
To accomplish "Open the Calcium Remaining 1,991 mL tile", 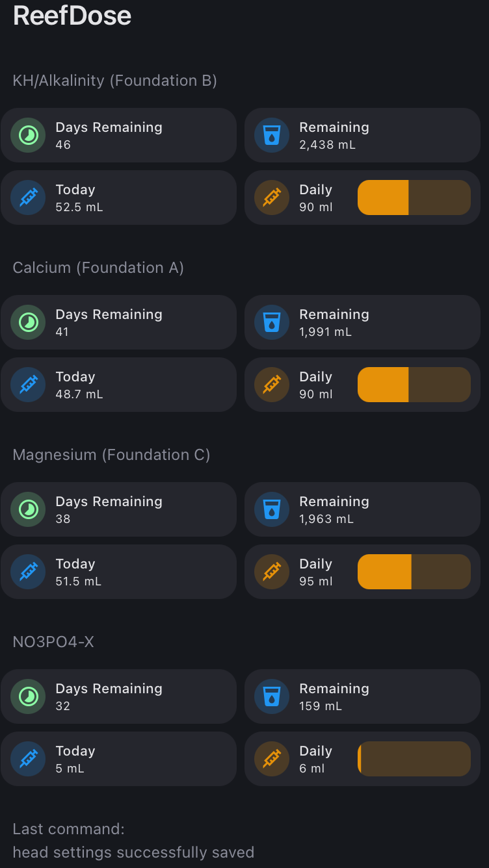I will tap(362, 322).
